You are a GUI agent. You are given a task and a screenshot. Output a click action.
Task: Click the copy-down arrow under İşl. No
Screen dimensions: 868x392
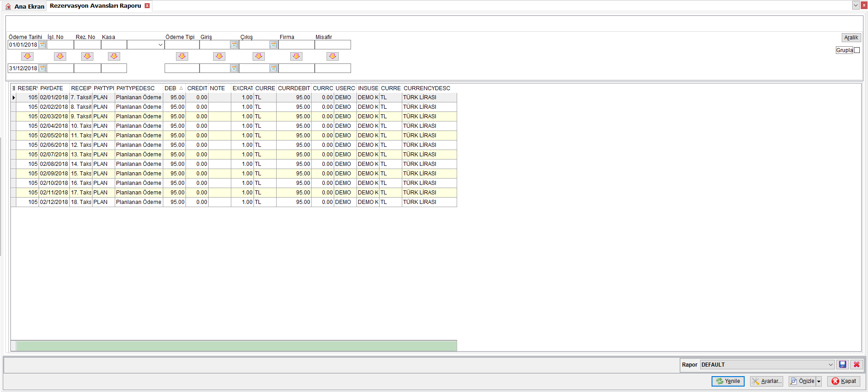point(60,56)
